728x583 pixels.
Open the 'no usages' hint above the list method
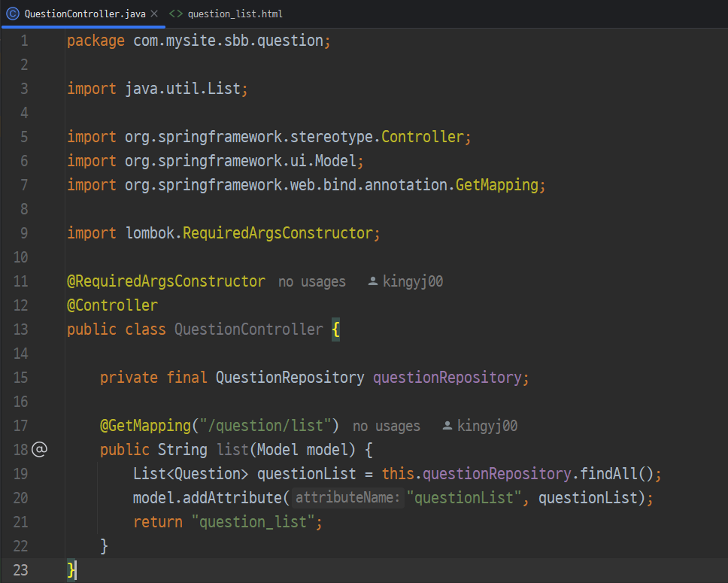(387, 426)
